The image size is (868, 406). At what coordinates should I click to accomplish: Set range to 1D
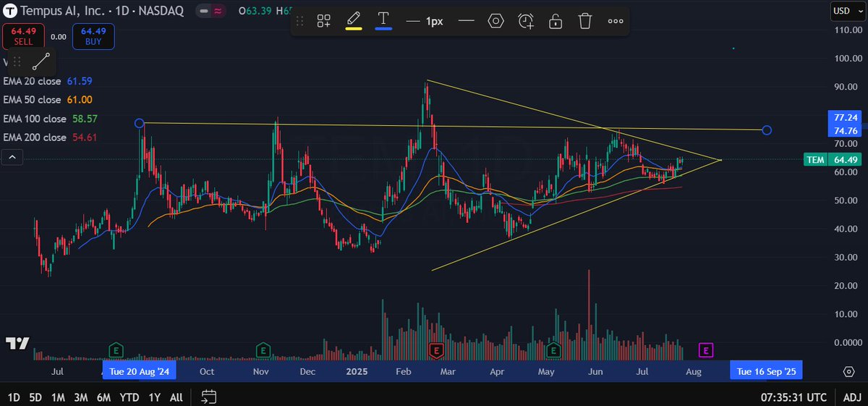pos(14,397)
